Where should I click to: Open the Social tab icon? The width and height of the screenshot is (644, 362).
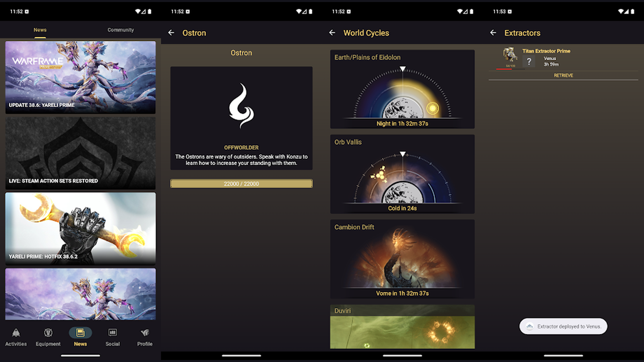[113, 333]
